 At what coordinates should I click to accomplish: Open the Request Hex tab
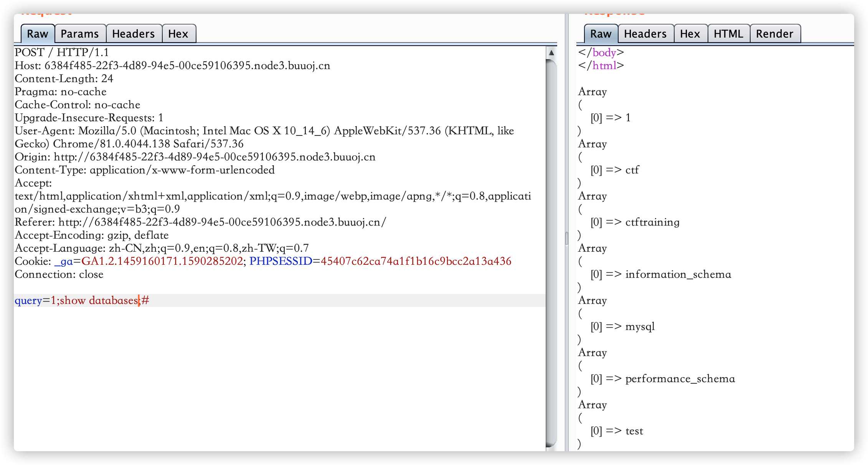tap(178, 34)
